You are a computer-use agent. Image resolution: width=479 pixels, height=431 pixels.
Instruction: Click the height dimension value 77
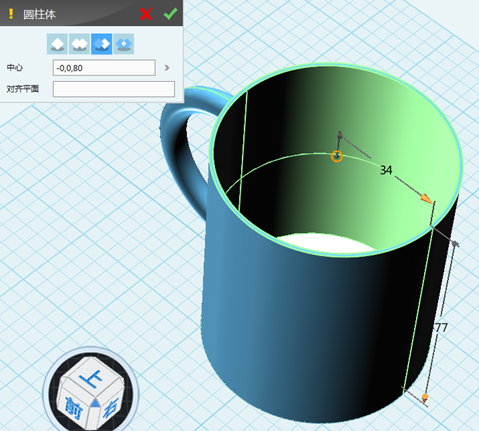[441, 328]
